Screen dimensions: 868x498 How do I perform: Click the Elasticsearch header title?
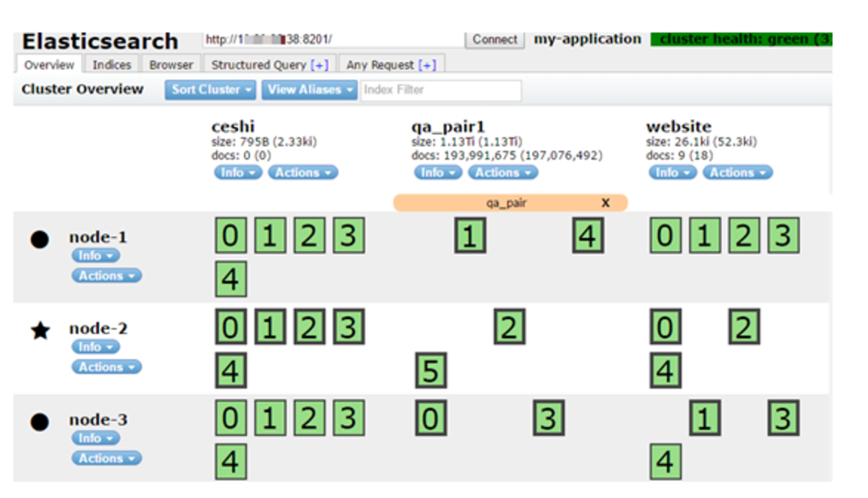coord(101,41)
